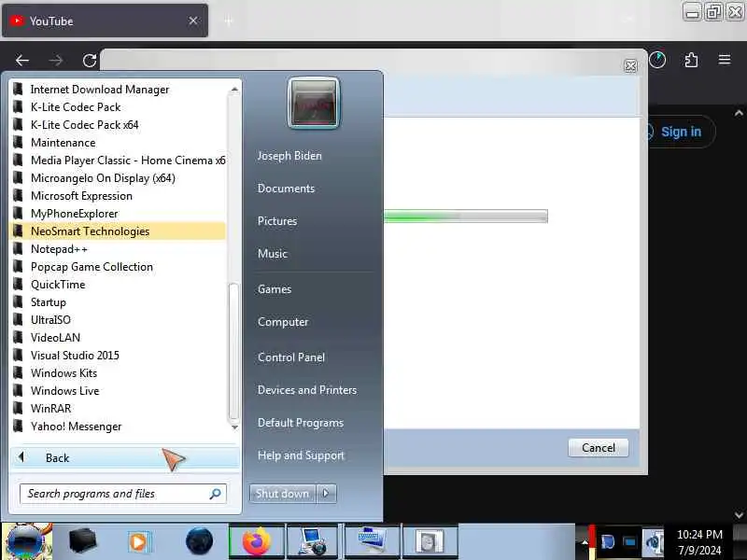
Task: Click the circular timer icon in toolbar
Action: (657, 60)
